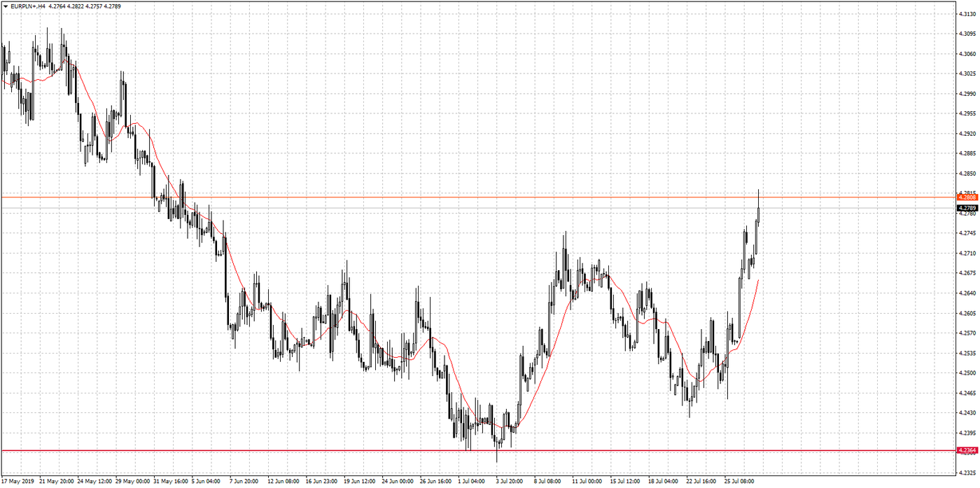Click the 1 Jul 04:00 time label
Screen dimensions: 980x488
tap(472, 482)
